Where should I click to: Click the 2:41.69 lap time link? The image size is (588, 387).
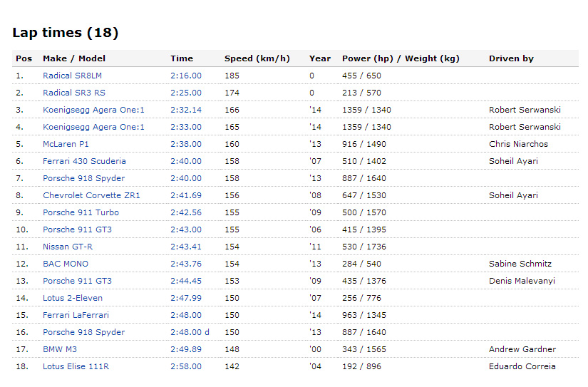click(x=186, y=195)
